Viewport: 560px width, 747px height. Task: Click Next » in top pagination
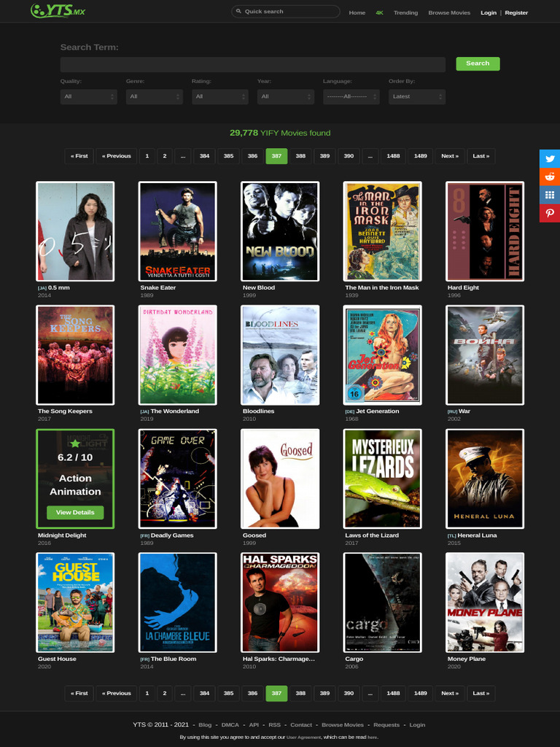coord(449,156)
